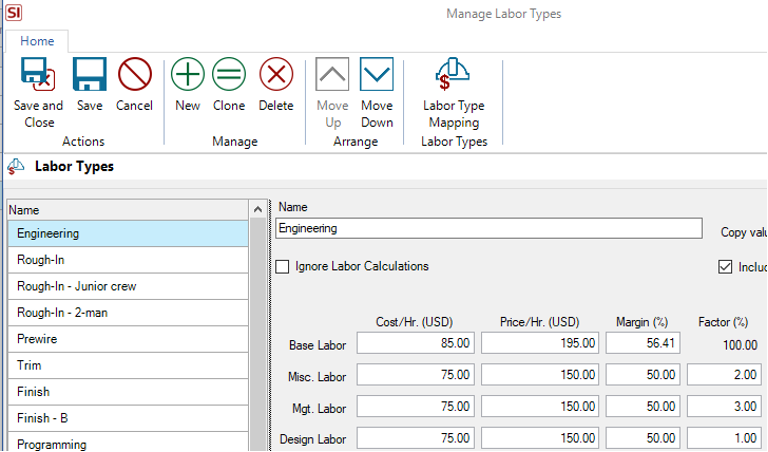The width and height of the screenshot is (768, 452).
Task: Uncheck the Include checkbox at right
Action: tap(725, 267)
